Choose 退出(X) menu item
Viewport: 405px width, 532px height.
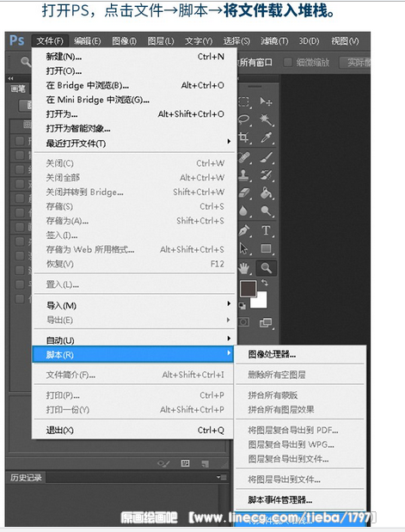coord(134,431)
